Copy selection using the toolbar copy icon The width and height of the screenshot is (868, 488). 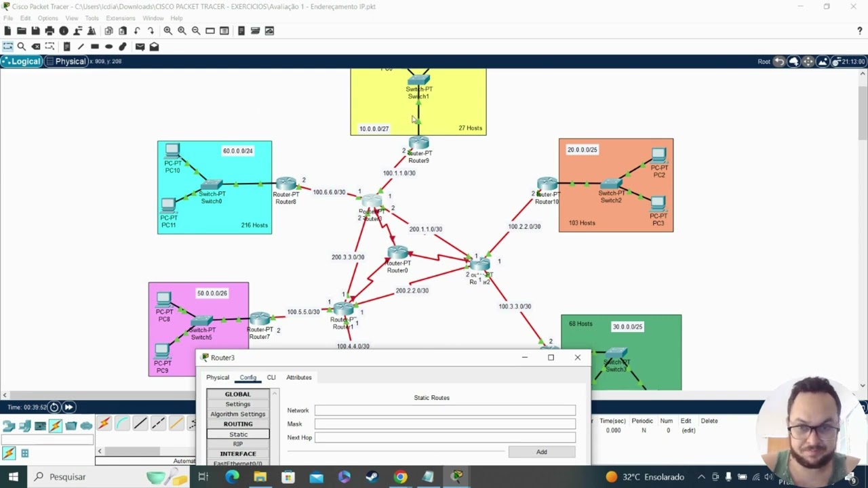tap(108, 30)
